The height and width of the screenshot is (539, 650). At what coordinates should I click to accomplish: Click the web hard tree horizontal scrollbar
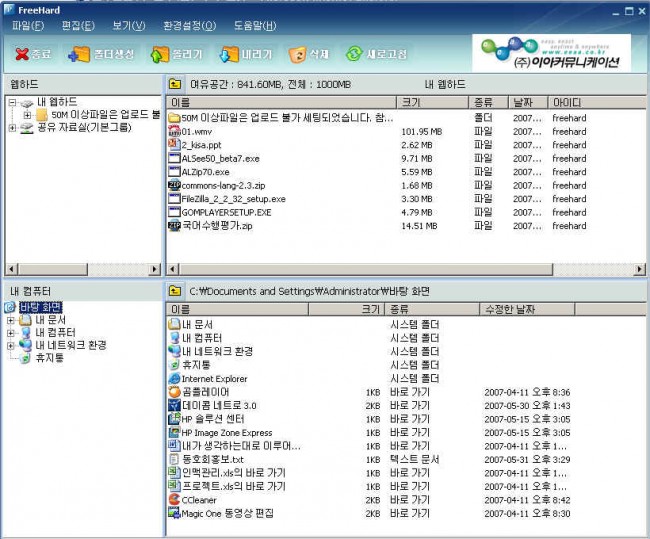click(82, 269)
